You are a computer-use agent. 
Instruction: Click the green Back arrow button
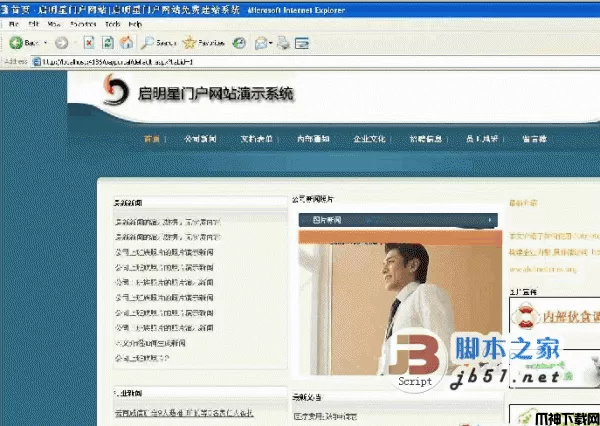click(16, 43)
